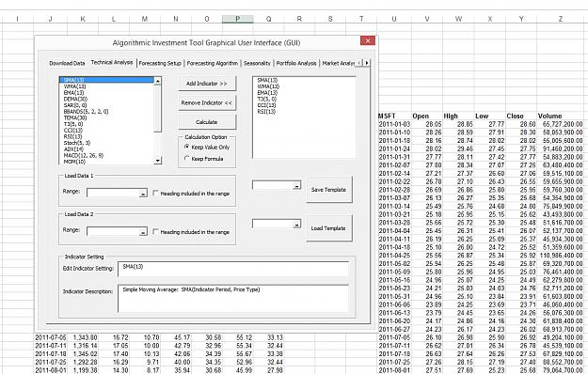Close the Algorithmic Investment Tool dialog
Viewport: 588px width, 374px height.
[x=368, y=40]
